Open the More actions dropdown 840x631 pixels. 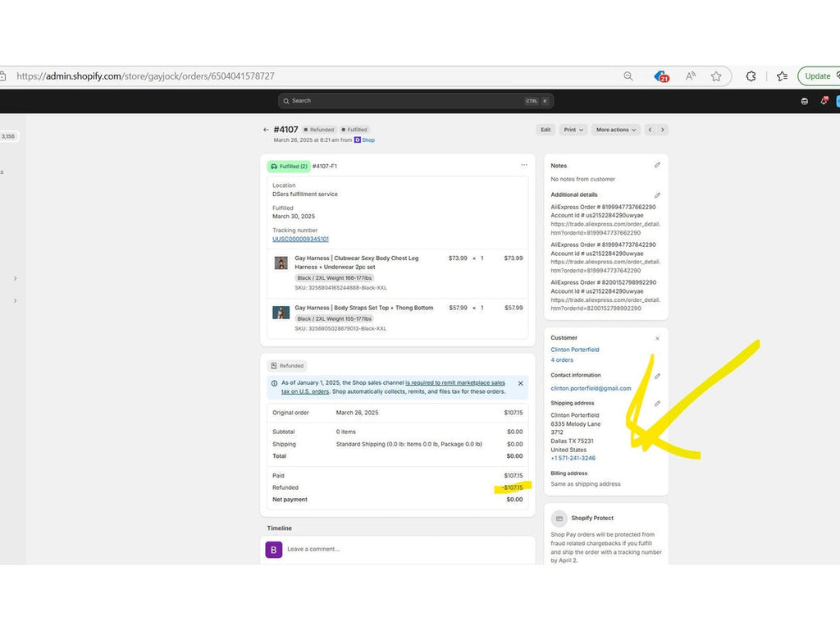[x=615, y=130]
